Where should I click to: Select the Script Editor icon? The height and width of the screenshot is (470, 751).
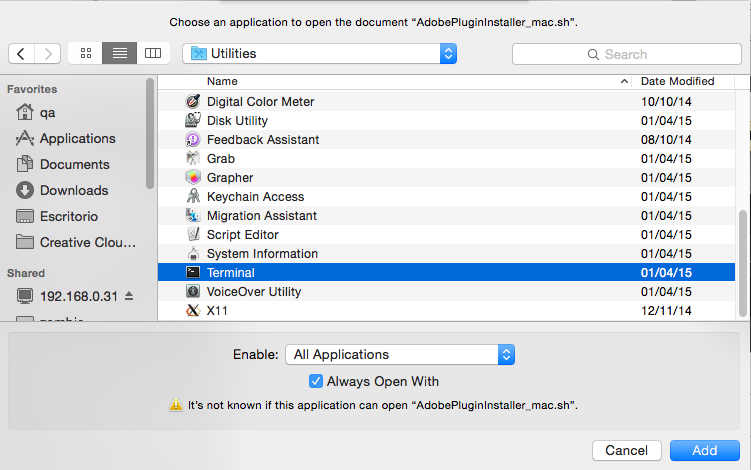tap(193, 234)
